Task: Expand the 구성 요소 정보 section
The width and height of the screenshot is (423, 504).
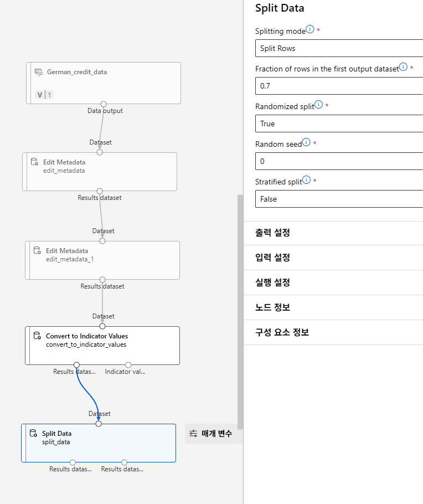Action: pyautogui.click(x=334, y=332)
